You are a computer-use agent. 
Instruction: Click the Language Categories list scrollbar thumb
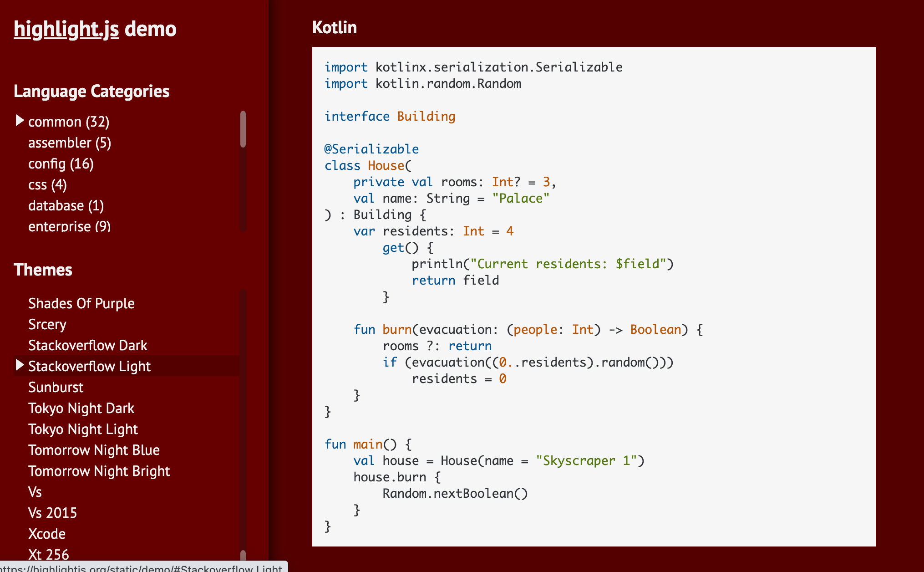[243, 129]
